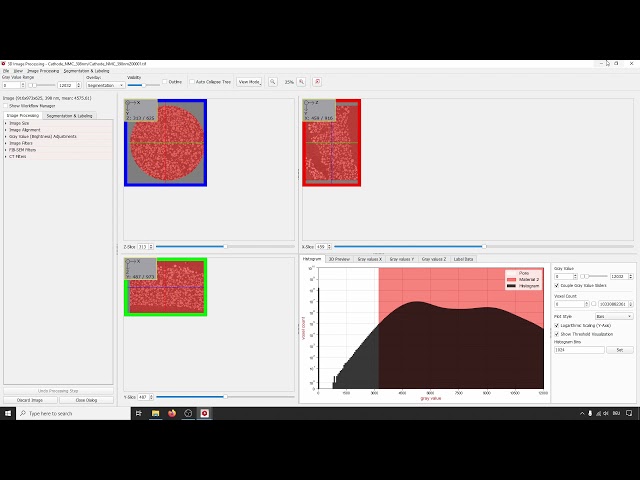Open the Plot Style dropdown
Image resolution: width=640 pixels, height=480 pixels.
coord(613,316)
